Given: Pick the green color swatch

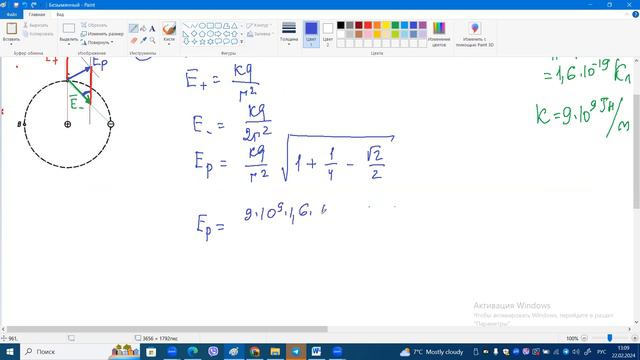Looking at the screenshot, I should (x=395, y=25).
